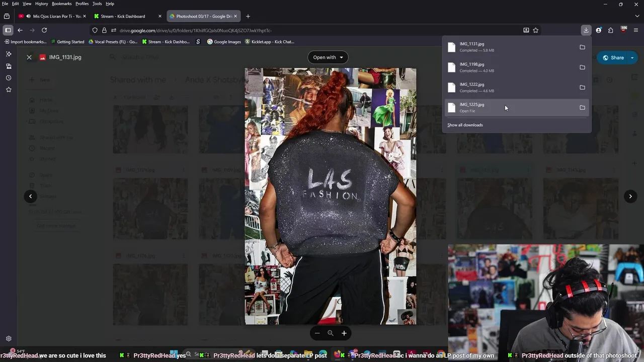Click Show all downloads link
The width and height of the screenshot is (644, 362).
coord(465,125)
